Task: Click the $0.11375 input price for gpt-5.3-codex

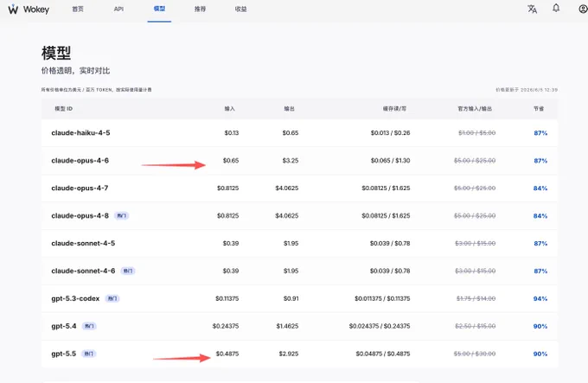Action: [227, 298]
